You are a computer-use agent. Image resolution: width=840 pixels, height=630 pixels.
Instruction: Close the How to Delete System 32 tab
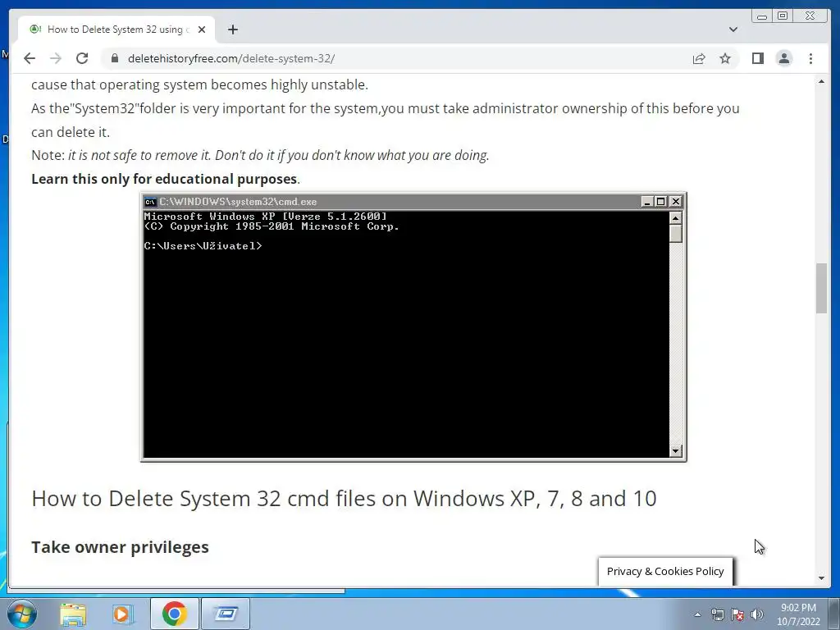point(202,30)
